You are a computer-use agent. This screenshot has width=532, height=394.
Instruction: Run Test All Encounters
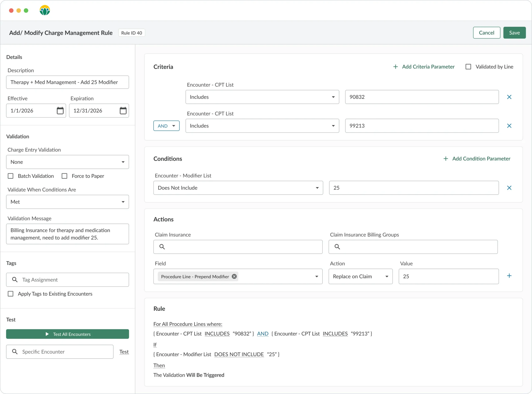point(68,334)
